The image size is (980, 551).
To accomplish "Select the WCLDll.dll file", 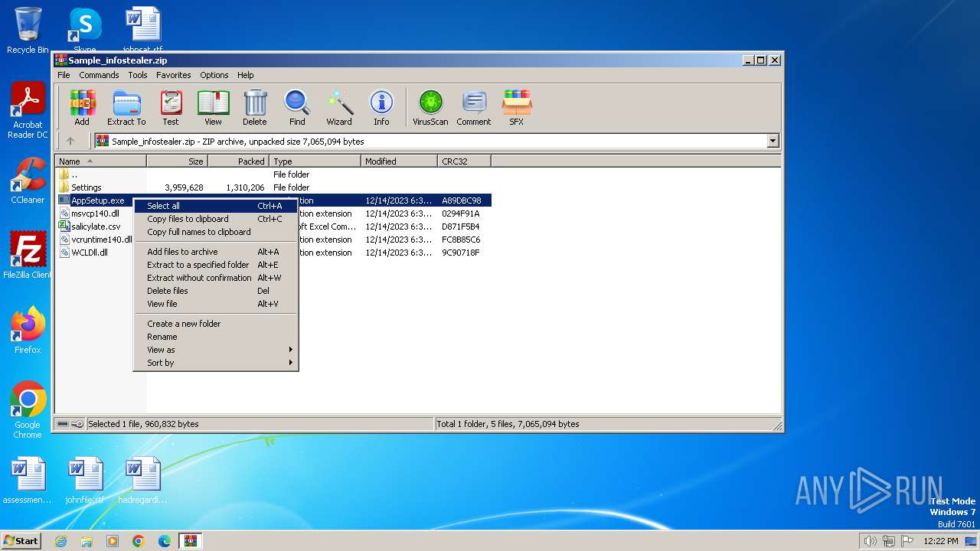I will (89, 253).
